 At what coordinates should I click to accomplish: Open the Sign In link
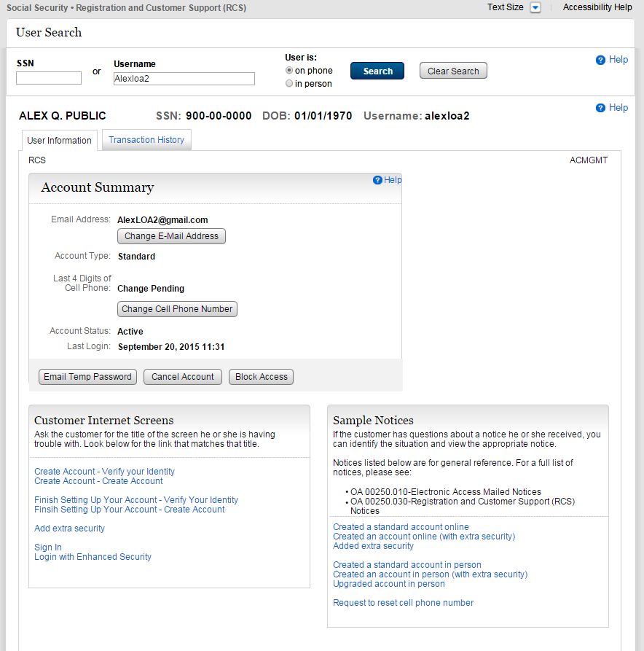point(48,547)
